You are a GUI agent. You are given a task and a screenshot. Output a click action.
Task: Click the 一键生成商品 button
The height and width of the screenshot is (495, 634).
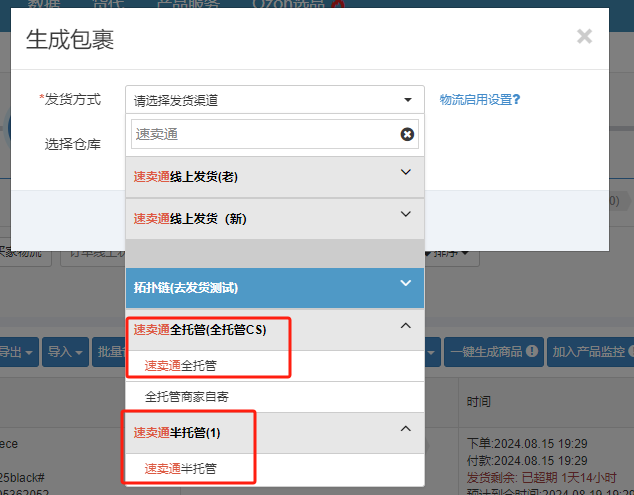click(494, 352)
